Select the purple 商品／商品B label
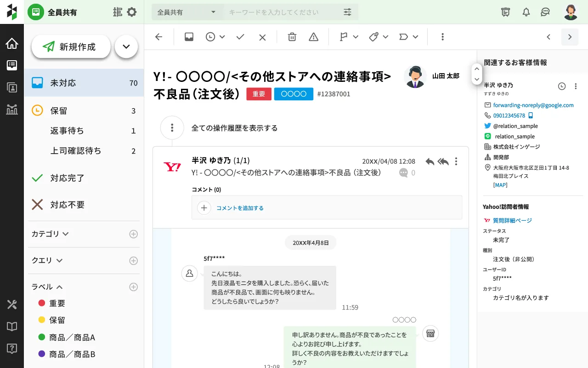588x368 pixels. point(67,354)
